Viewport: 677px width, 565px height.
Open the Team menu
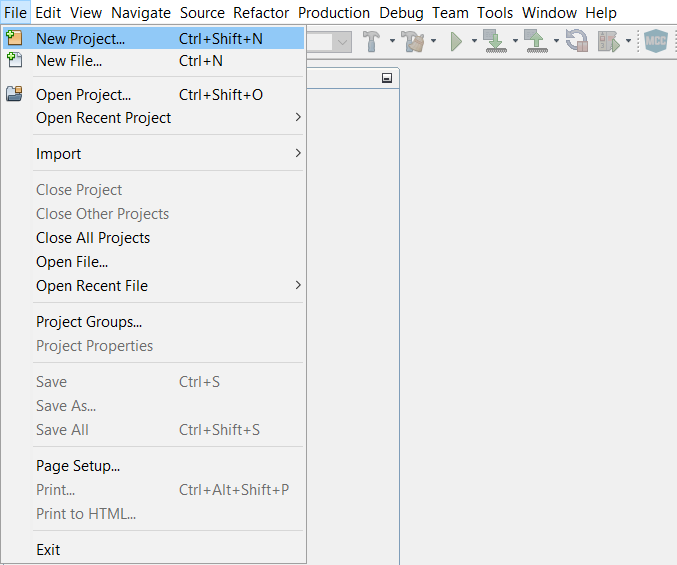point(450,13)
